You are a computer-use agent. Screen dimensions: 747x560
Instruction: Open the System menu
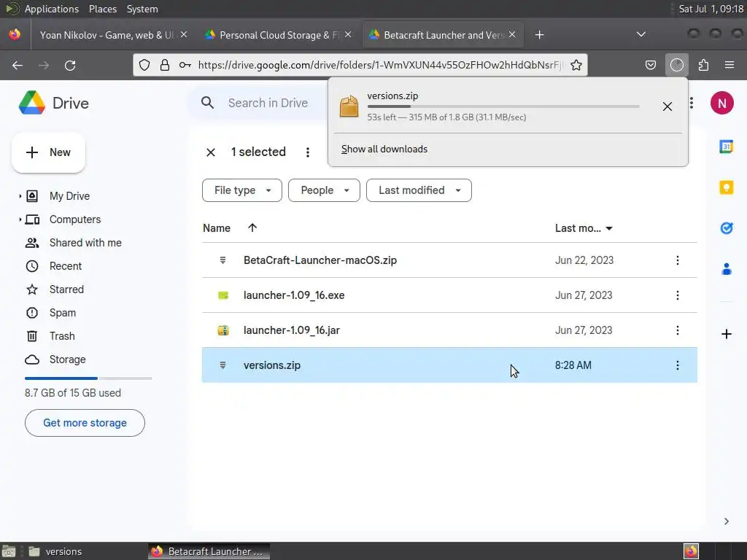142,9
